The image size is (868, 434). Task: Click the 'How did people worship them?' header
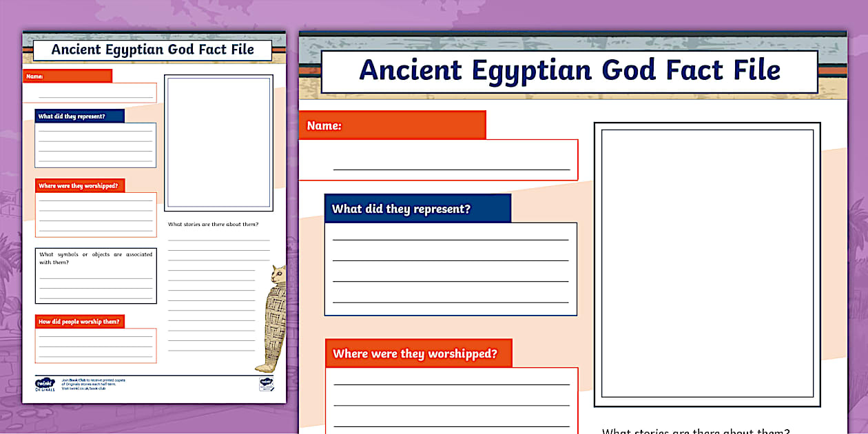click(80, 320)
